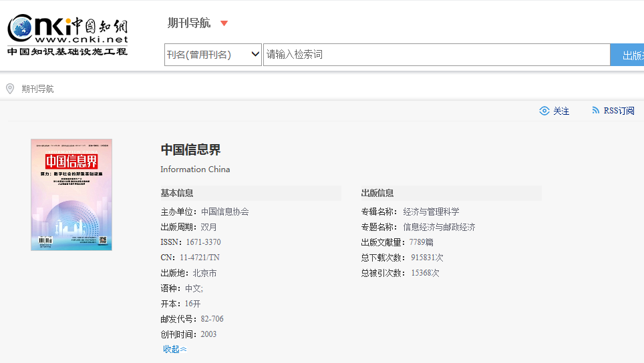644x363 pixels.
Task: Click the blue 出版 search button
Action: (628, 55)
